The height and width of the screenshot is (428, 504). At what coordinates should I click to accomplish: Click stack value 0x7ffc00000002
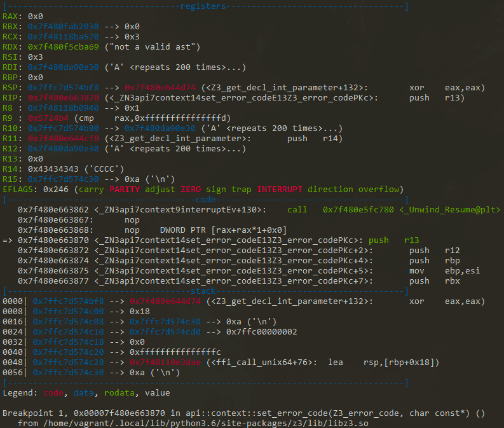click(262, 332)
